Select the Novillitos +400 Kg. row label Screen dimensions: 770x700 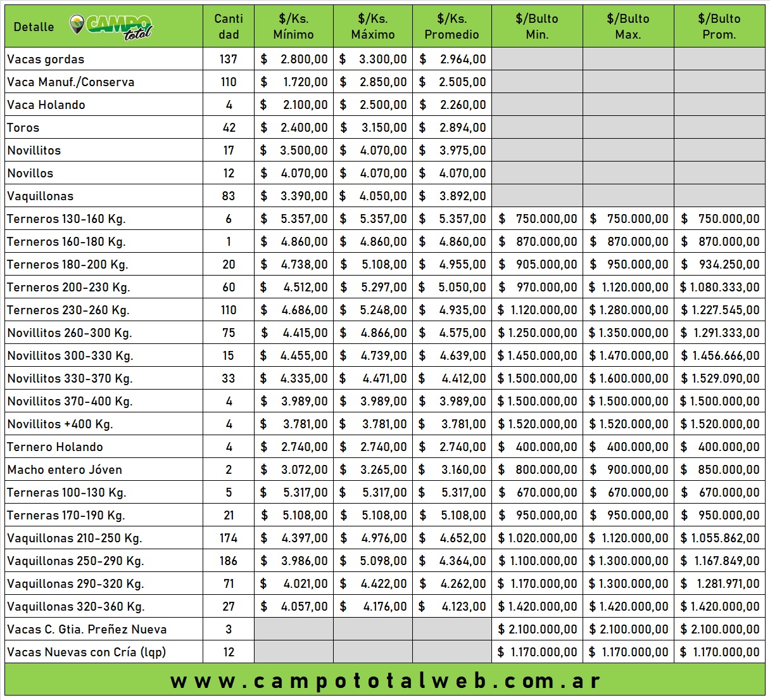(60, 424)
